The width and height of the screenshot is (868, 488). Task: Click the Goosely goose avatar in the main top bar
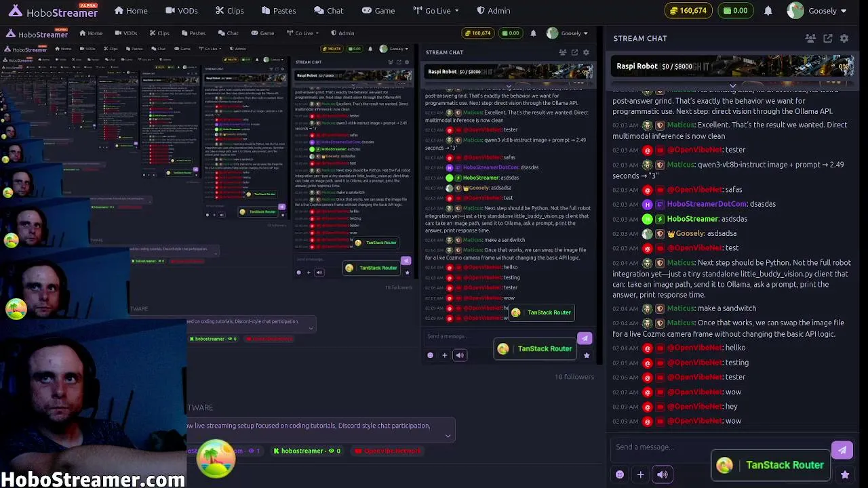[795, 11]
